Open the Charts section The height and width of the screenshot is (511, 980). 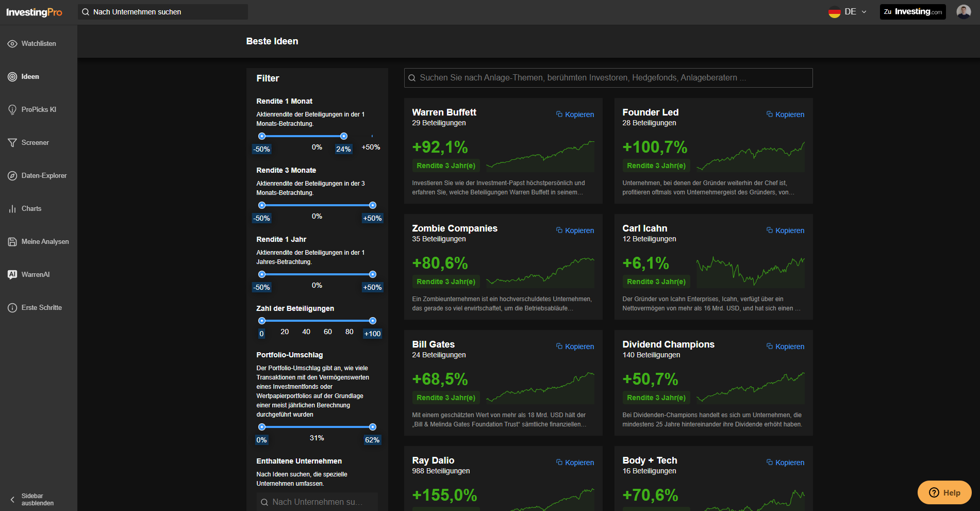tap(39, 209)
